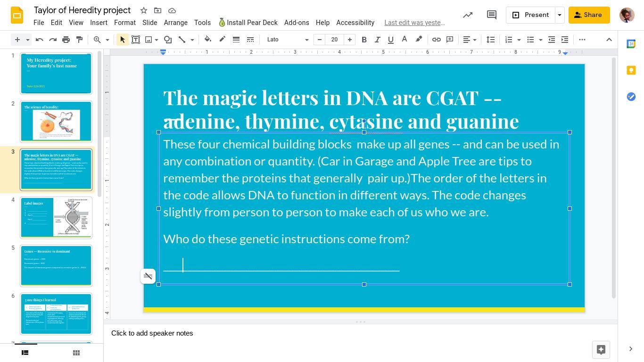Select the text box tool
This screenshot has height=362, width=644.
tap(136, 40)
